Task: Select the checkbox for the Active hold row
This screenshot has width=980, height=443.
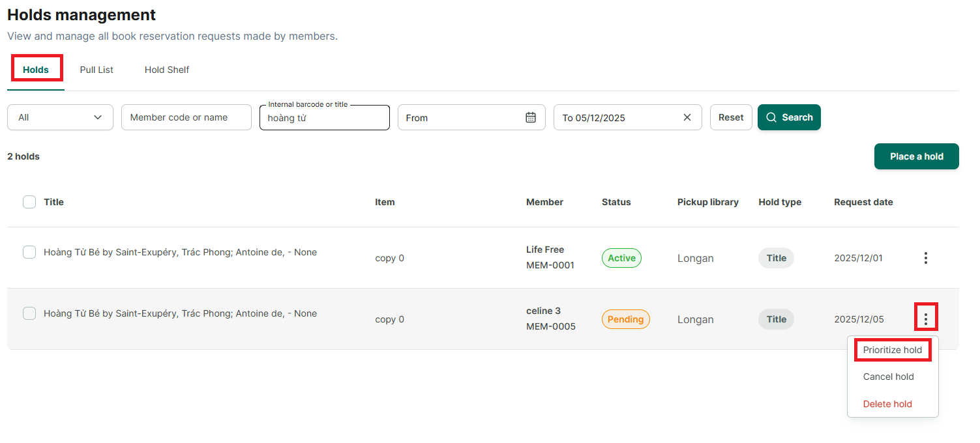Action: point(29,252)
